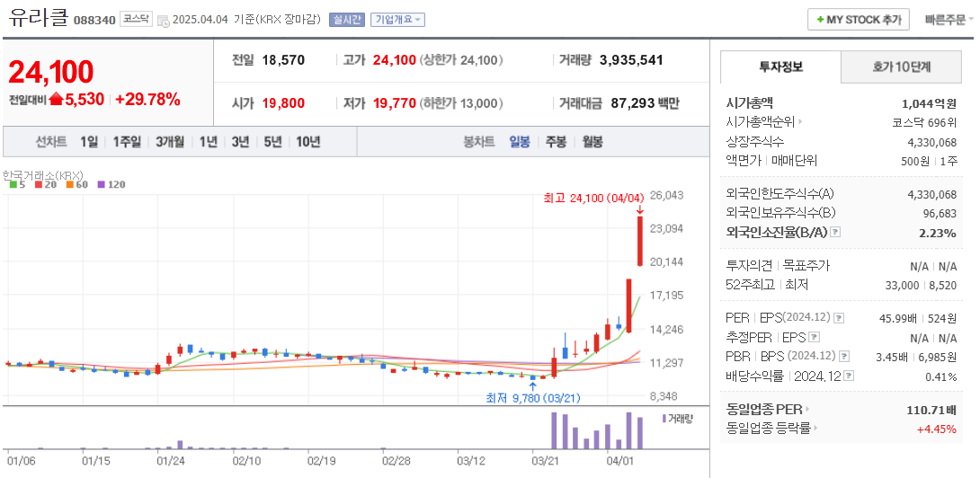
Task: Switch to the 투자정보 tab
Action: coord(780,66)
